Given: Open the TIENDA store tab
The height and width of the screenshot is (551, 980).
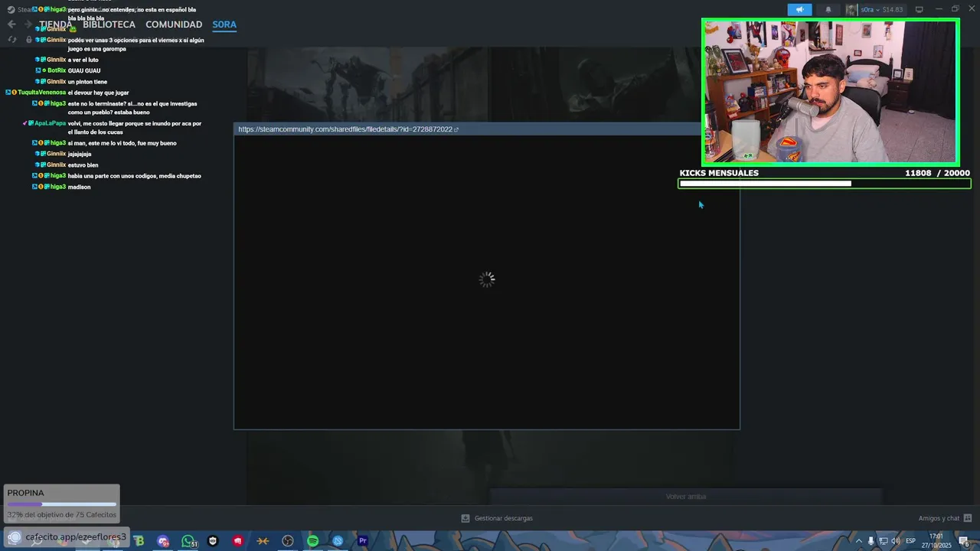Looking at the screenshot, I should pos(56,24).
